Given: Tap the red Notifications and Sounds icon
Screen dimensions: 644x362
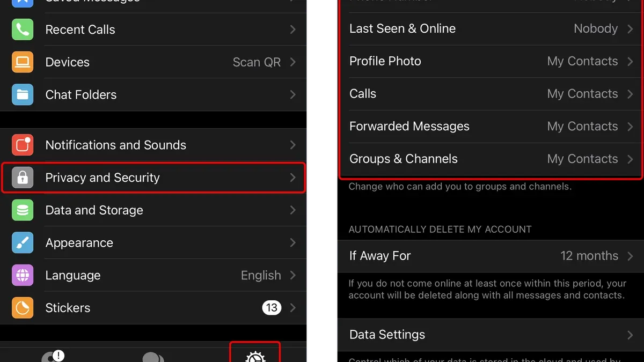Looking at the screenshot, I should 23,145.
